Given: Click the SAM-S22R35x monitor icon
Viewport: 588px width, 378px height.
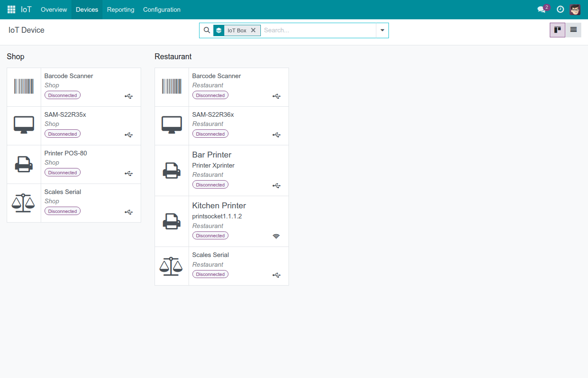Looking at the screenshot, I should coord(24,125).
